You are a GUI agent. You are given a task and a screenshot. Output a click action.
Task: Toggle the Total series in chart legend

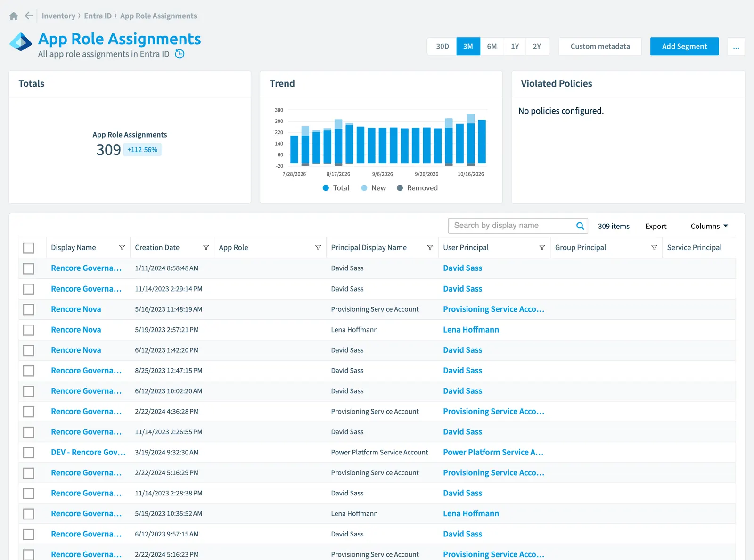coord(336,188)
